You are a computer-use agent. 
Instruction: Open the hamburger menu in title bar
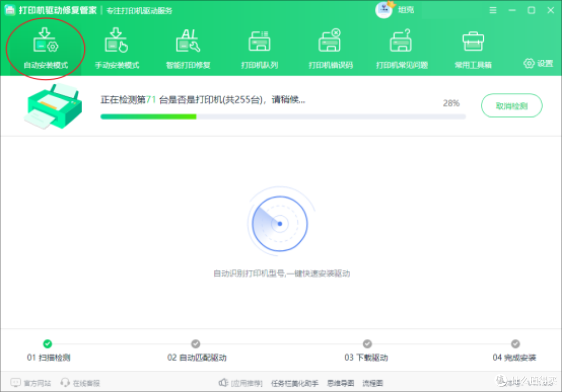click(493, 10)
